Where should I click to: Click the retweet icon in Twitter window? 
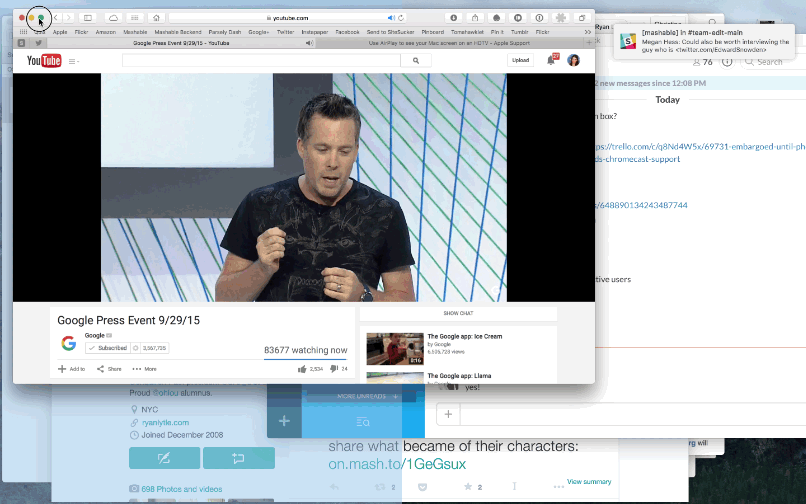[380, 487]
